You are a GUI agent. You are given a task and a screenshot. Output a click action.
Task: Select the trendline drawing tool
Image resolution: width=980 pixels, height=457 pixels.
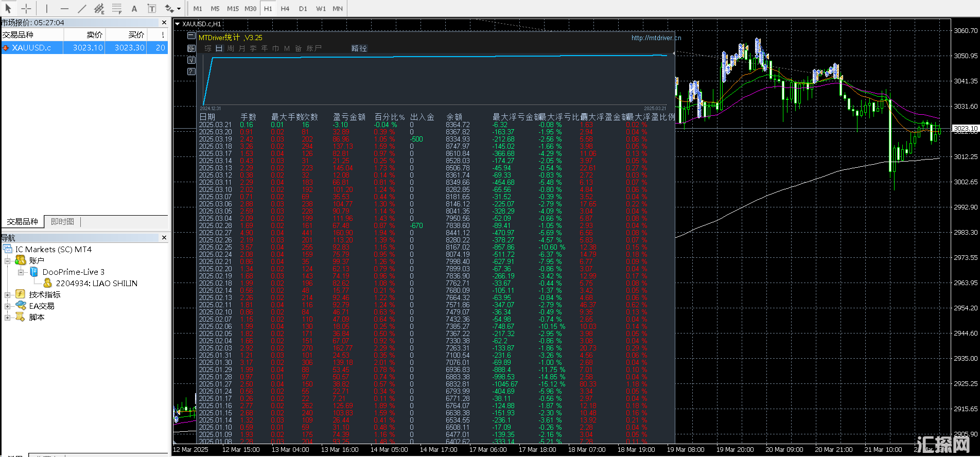pyautogui.click(x=82, y=9)
